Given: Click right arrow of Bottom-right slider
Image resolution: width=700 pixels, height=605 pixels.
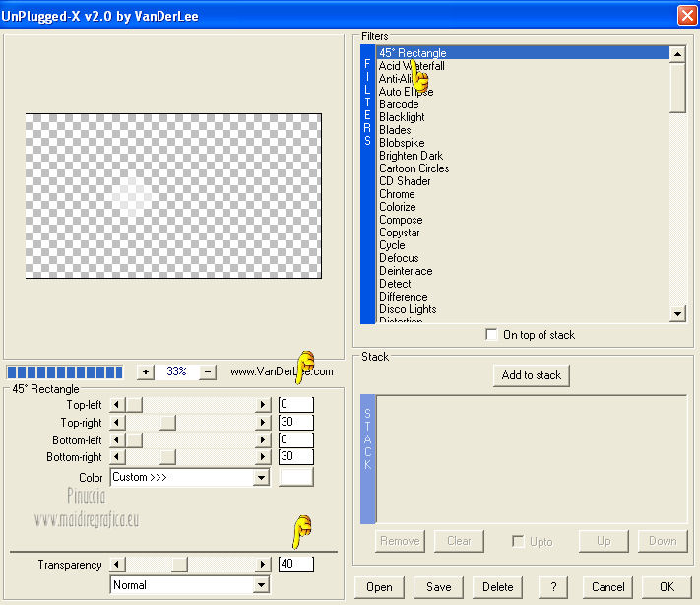Looking at the screenshot, I should coord(263,457).
